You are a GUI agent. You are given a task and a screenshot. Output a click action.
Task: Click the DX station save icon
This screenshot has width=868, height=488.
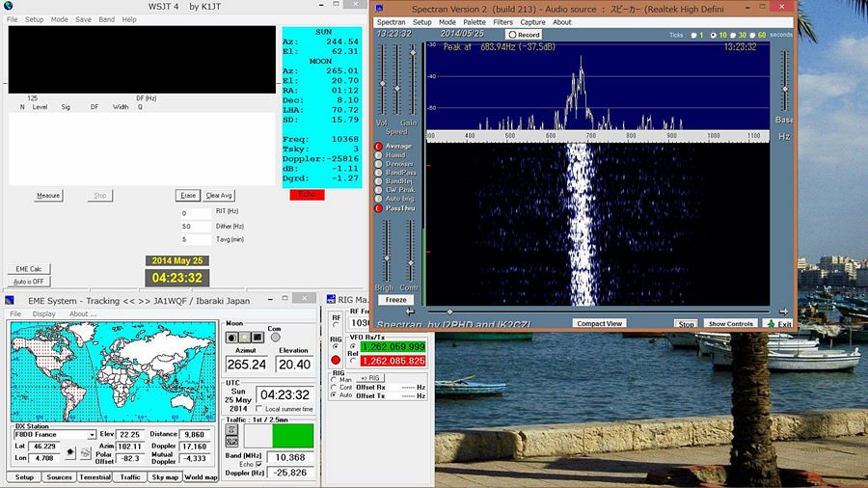85,452
